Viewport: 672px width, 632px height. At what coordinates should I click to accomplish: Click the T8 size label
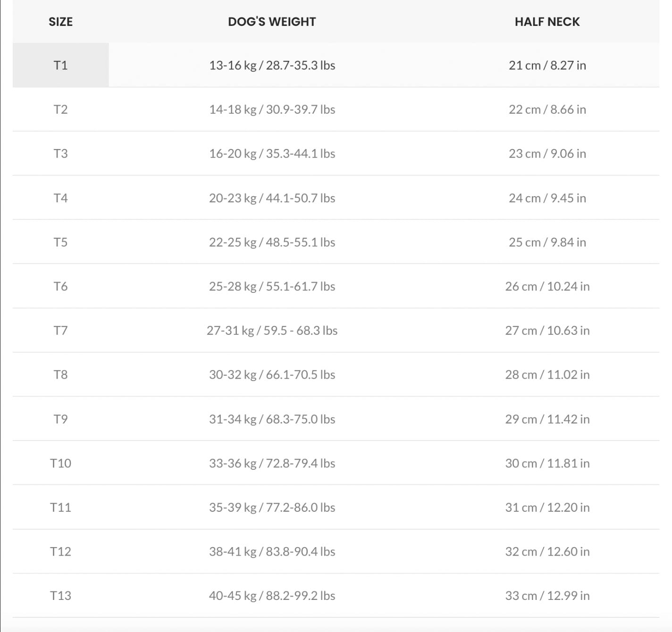[60, 375]
